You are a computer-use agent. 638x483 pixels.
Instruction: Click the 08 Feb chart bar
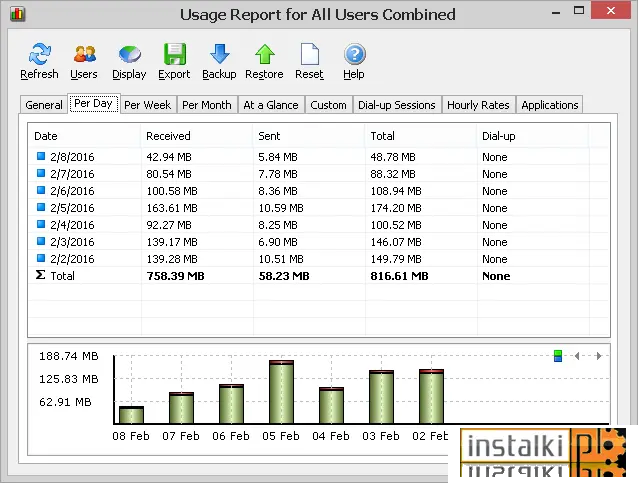point(131,415)
